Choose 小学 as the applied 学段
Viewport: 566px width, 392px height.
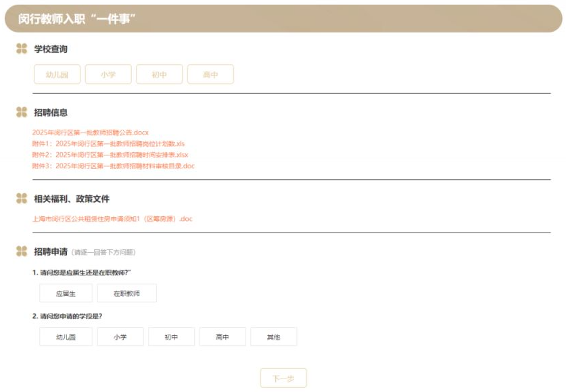click(120, 337)
